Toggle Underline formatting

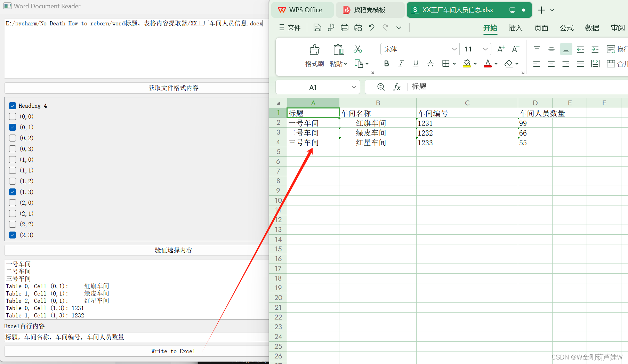tap(416, 64)
